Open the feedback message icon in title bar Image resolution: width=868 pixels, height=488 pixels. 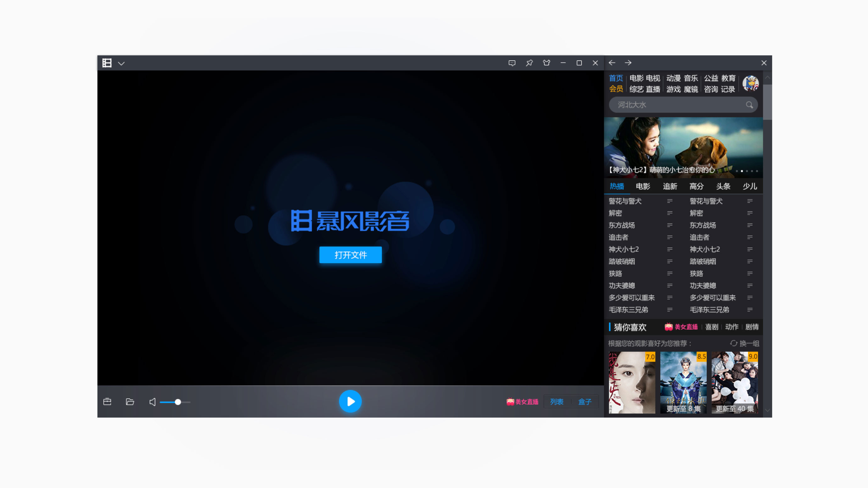(512, 63)
